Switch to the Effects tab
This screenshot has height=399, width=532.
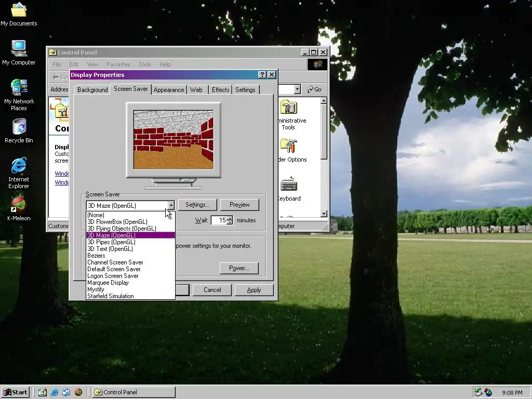click(x=220, y=89)
